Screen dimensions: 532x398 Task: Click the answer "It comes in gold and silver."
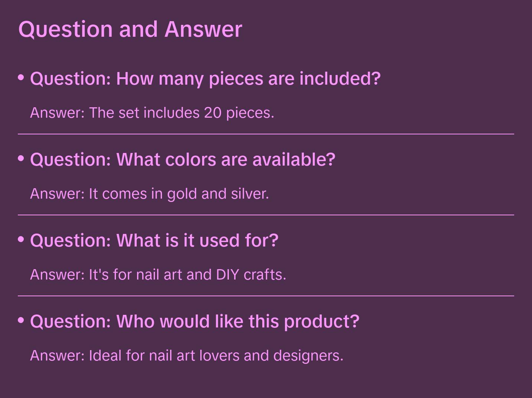149,194
